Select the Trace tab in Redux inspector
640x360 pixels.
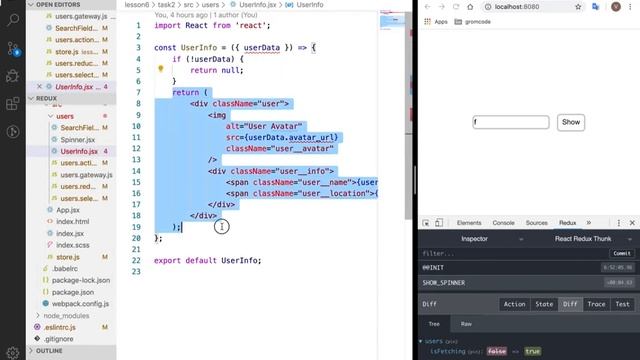pyautogui.click(x=596, y=304)
